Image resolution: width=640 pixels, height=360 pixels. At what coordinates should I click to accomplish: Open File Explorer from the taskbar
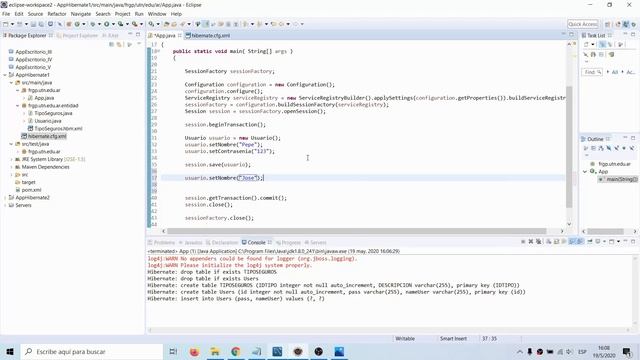pos(215,351)
